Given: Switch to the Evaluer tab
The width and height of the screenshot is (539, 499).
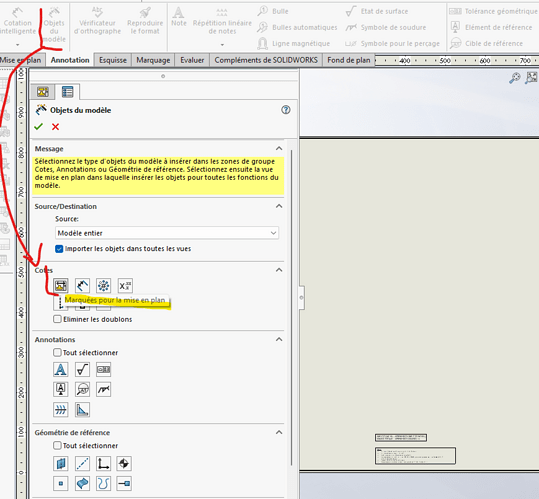Looking at the screenshot, I should tap(192, 60).
